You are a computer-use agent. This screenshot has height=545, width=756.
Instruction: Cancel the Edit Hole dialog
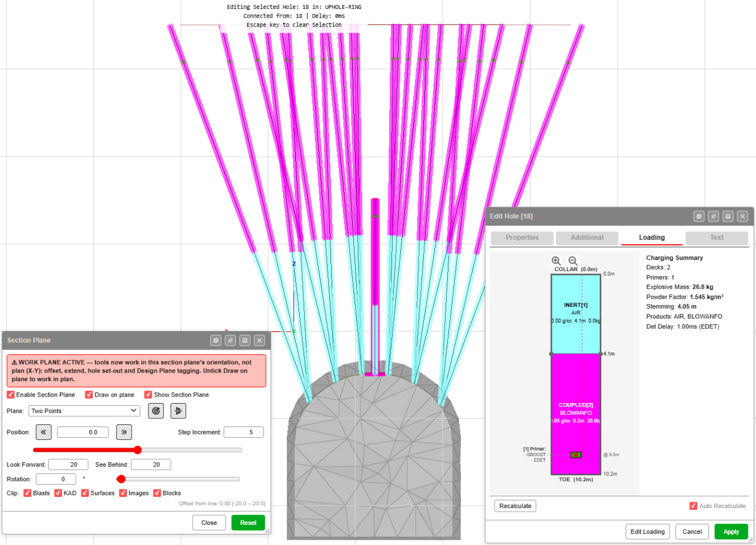pyautogui.click(x=692, y=532)
